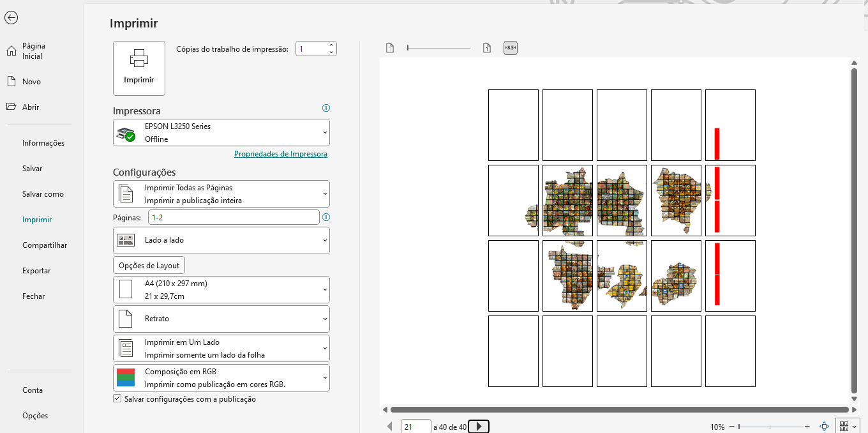The height and width of the screenshot is (433, 868).
Task: Decrease the number of print copies
Action: click(x=331, y=52)
